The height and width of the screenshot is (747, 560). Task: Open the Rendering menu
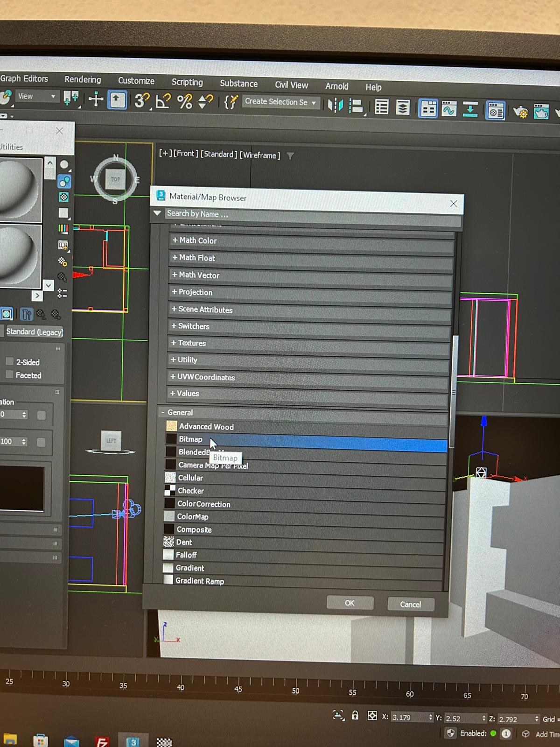point(83,79)
